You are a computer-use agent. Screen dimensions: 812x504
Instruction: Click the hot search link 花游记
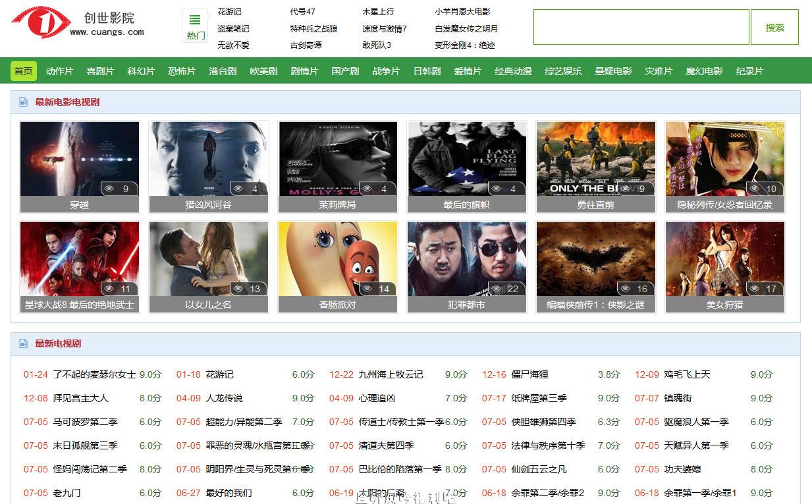[x=229, y=11]
